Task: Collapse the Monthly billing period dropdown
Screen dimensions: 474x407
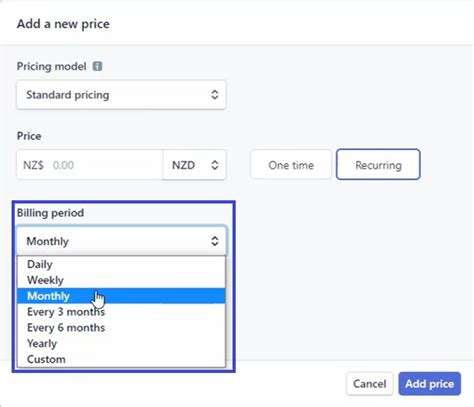Action: tap(122, 241)
